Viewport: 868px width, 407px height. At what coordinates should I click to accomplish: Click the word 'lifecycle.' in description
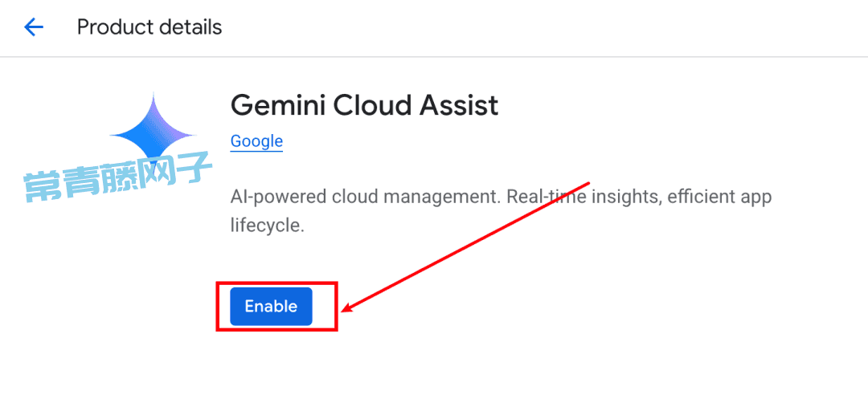pos(268,226)
